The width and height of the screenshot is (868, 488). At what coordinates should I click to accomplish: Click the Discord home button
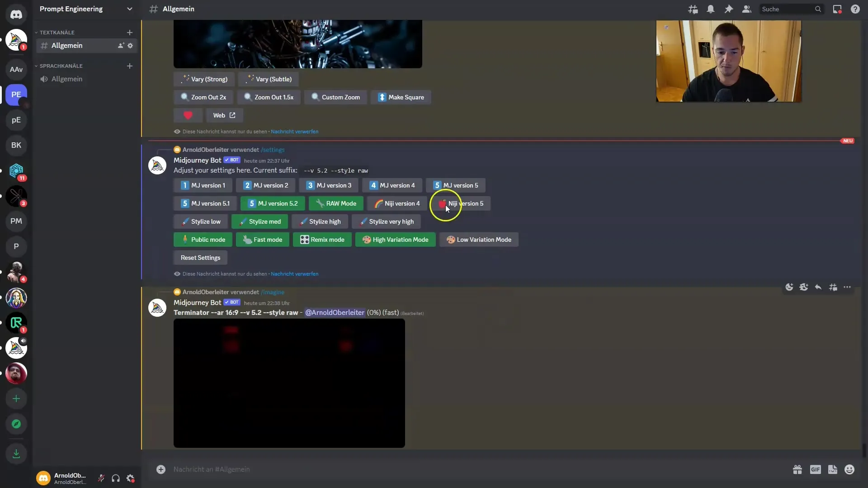pos(16,14)
